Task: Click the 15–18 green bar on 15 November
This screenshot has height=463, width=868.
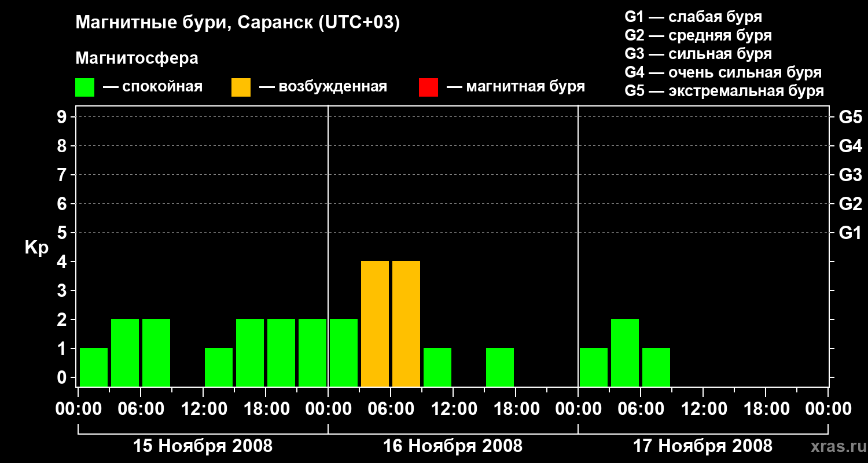Action: 250,353
